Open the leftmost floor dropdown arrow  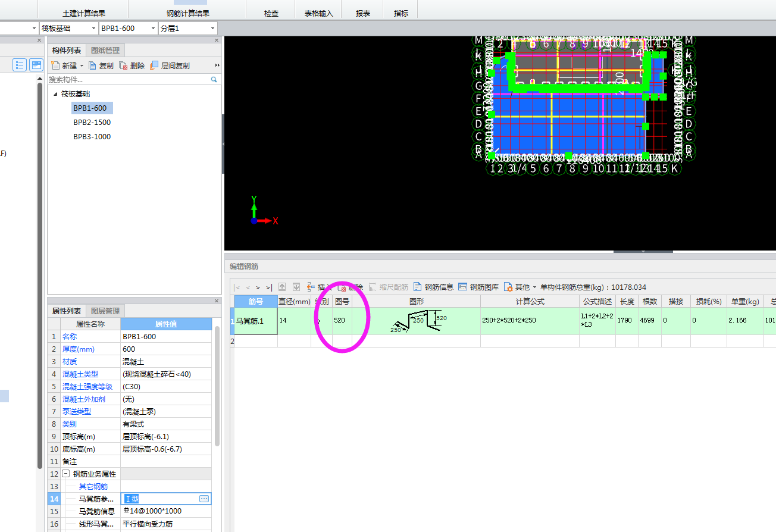pos(34,28)
